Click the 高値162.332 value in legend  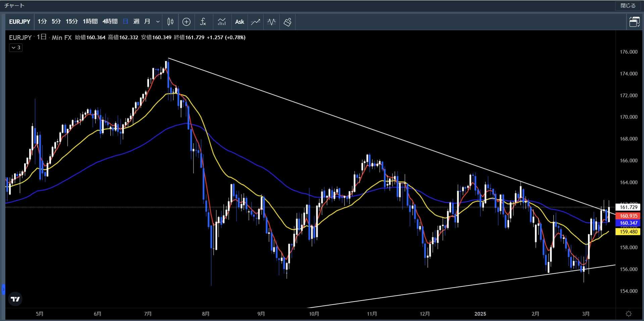click(123, 38)
